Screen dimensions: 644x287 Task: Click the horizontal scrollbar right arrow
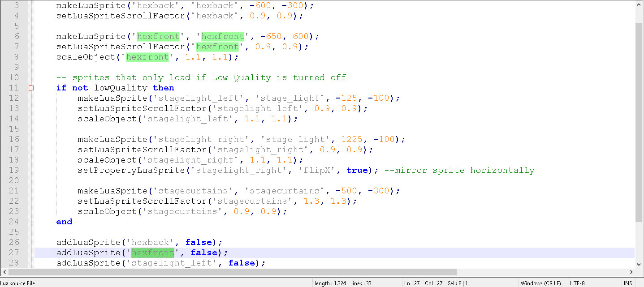tap(631, 272)
